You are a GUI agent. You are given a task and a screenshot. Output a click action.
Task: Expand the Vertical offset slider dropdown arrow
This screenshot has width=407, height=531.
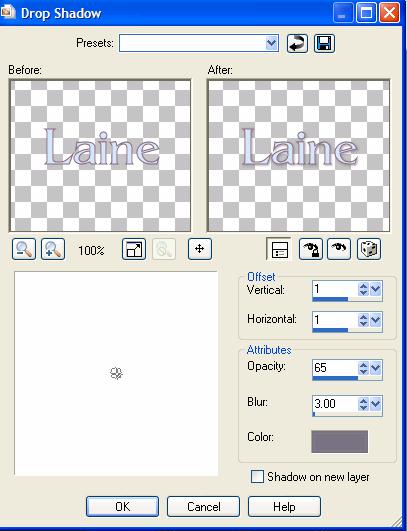point(376,289)
